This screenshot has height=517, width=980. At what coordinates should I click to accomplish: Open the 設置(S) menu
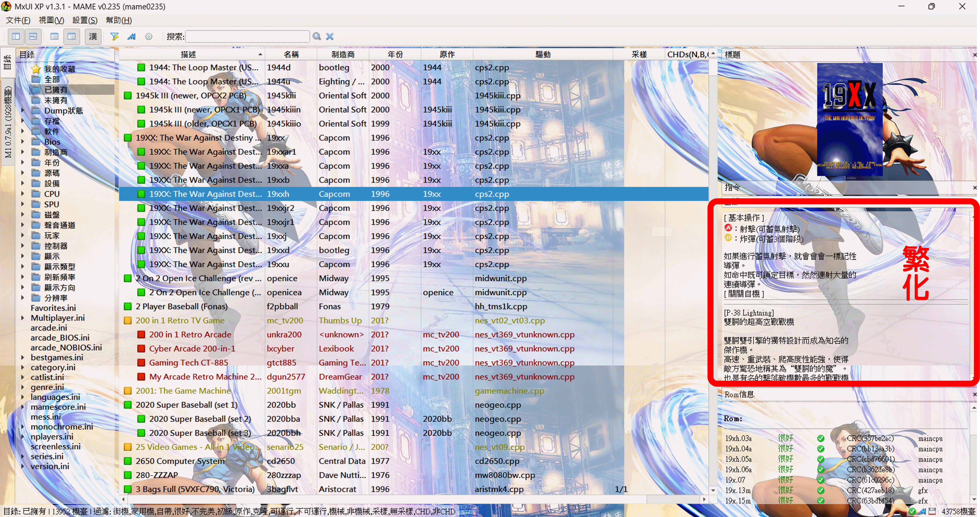85,20
